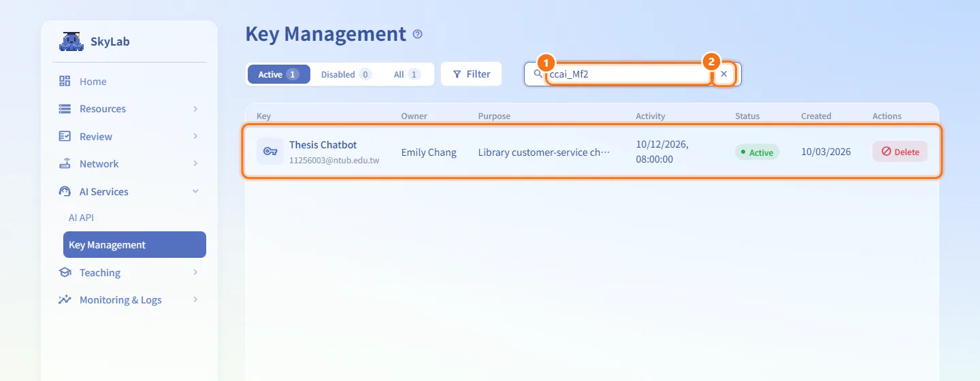Click the Review checklist icon
Image resolution: width=980 pixels, height=381 pixels.
click(65, 136)
